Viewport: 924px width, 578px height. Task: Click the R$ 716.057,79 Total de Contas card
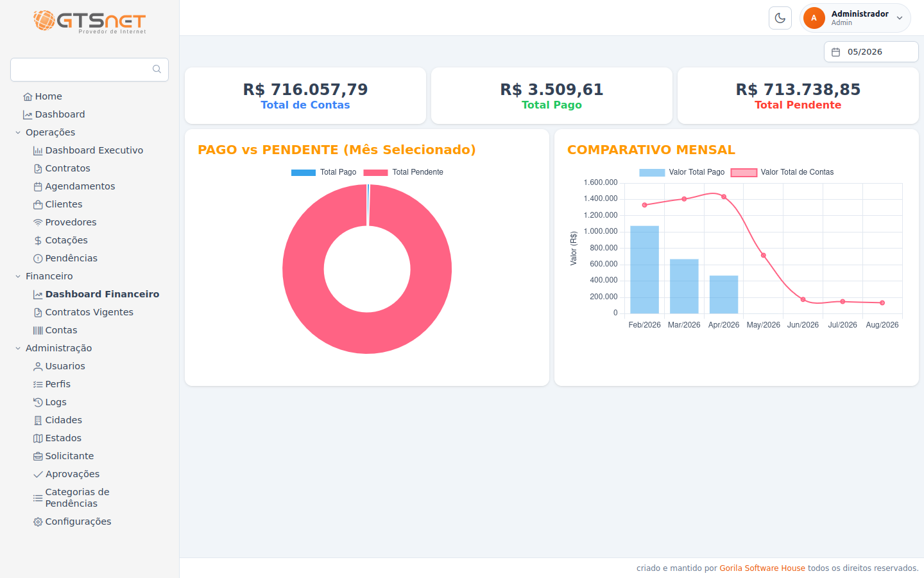point(305,96)
